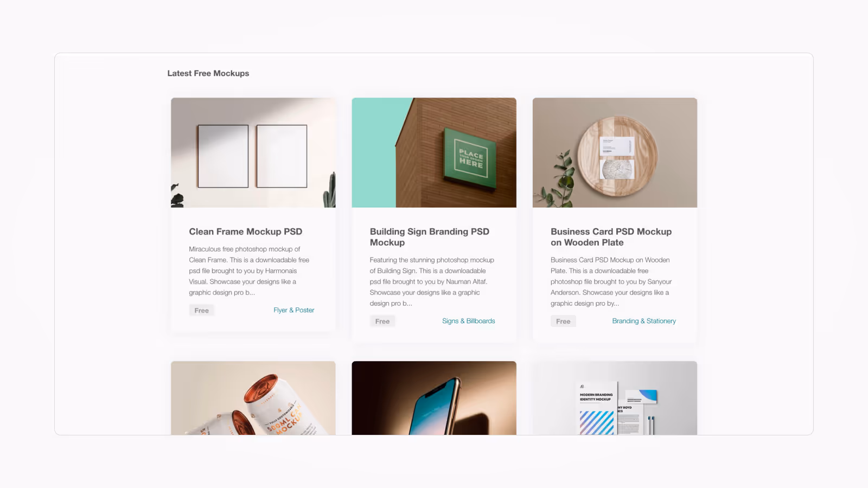
Task: Click the green Place Here sign in thumbnail
Action: (x=470, y=158)
